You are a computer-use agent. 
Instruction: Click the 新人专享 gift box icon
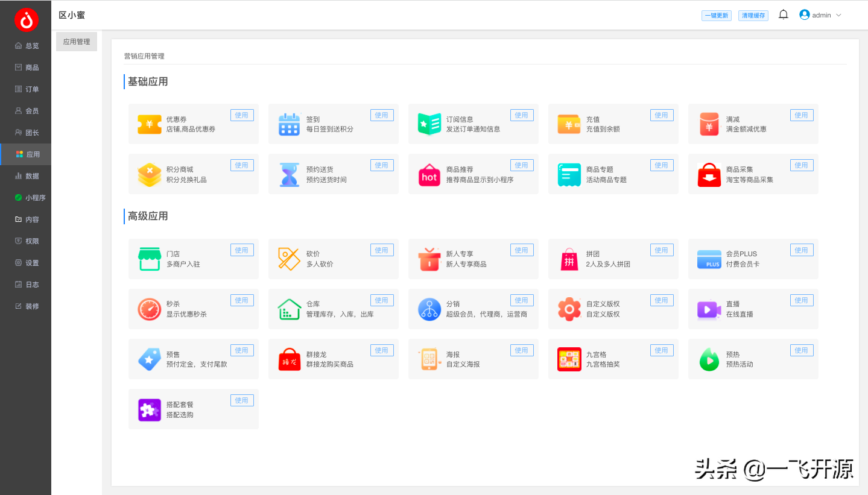click(x=429, y=259)
